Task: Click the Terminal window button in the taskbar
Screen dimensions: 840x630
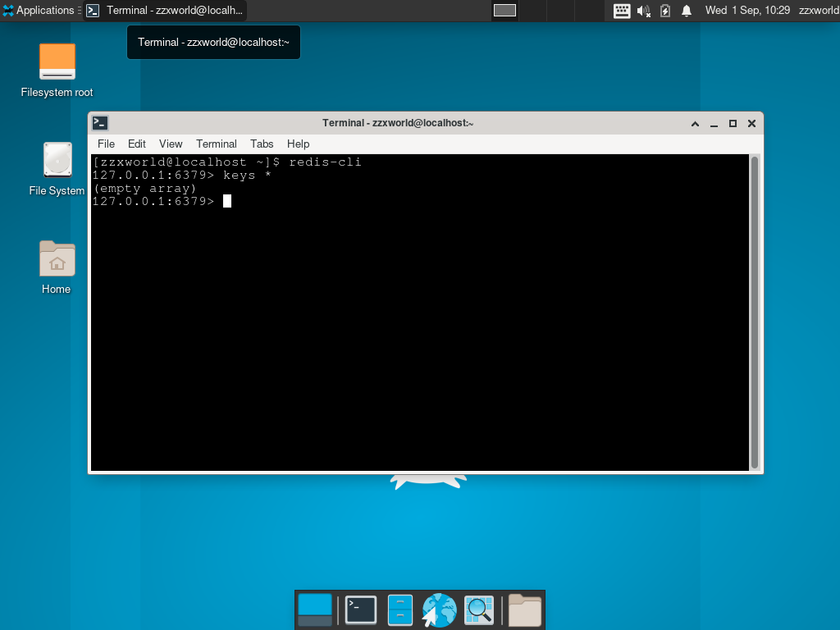Action: (168, 11)
